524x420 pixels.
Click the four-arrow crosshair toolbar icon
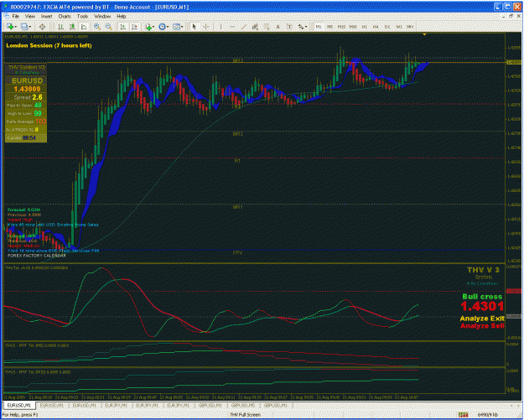42,27
